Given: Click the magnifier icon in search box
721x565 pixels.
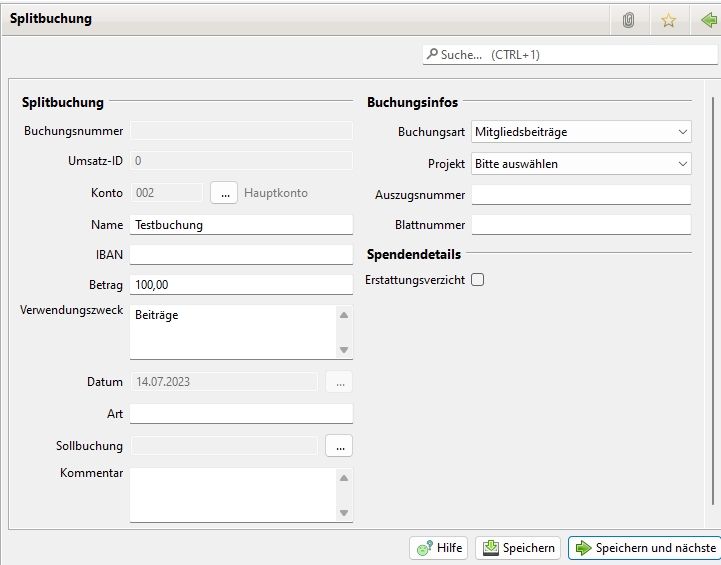Looking at the screenshot, I should pyautogui.click(x=432, y=55).
